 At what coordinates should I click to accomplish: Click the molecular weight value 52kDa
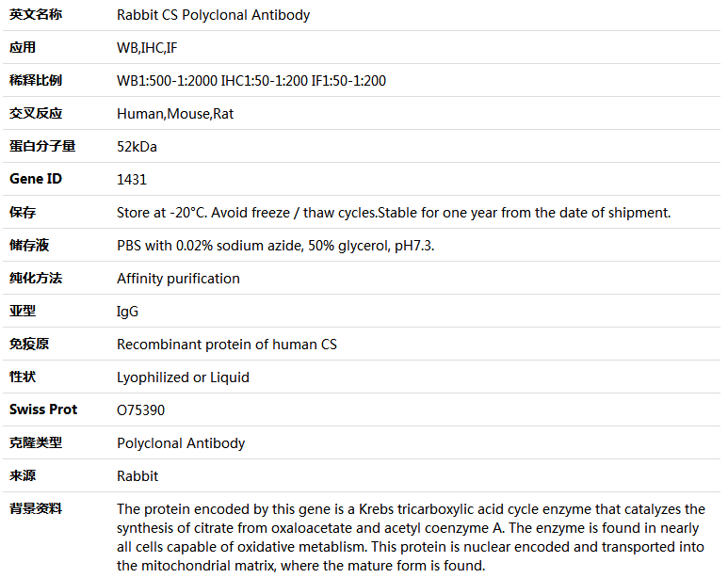point(137,147)
